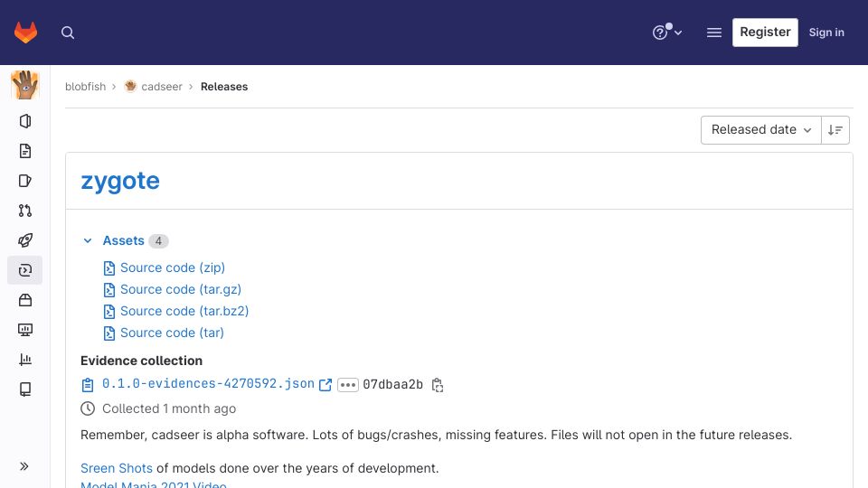Image resolution: width=868 pixels, height=488 pixels.
Task: Open Packages and registries in sidebar
Action: [25, 300]
